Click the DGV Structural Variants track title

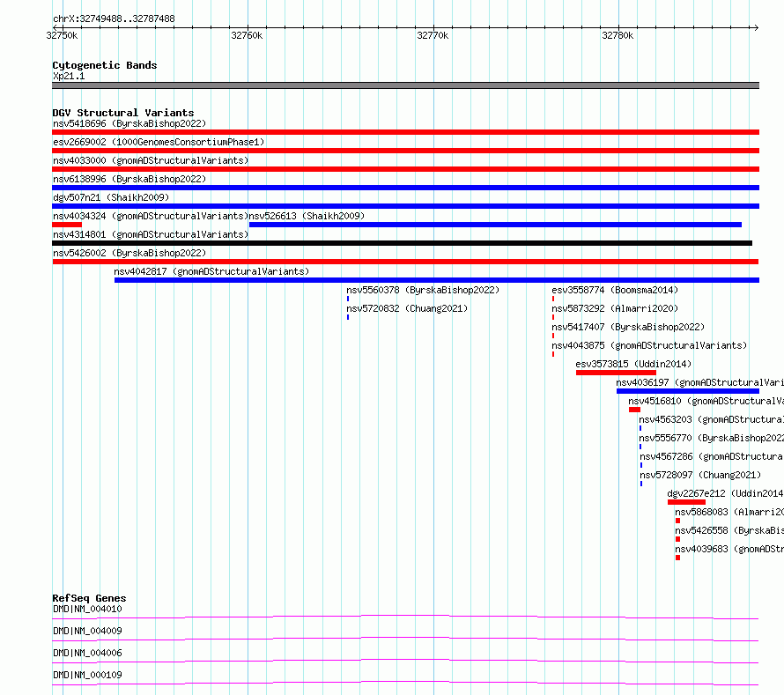tap(123, 113)
